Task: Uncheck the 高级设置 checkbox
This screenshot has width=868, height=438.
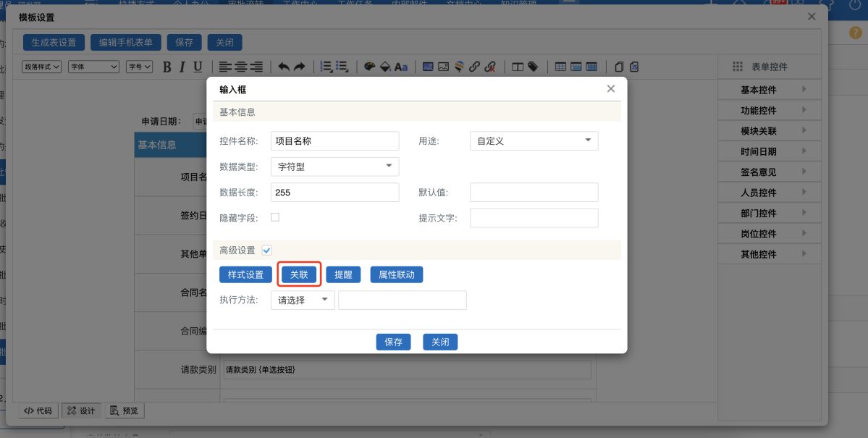Action: click(266, 250)
